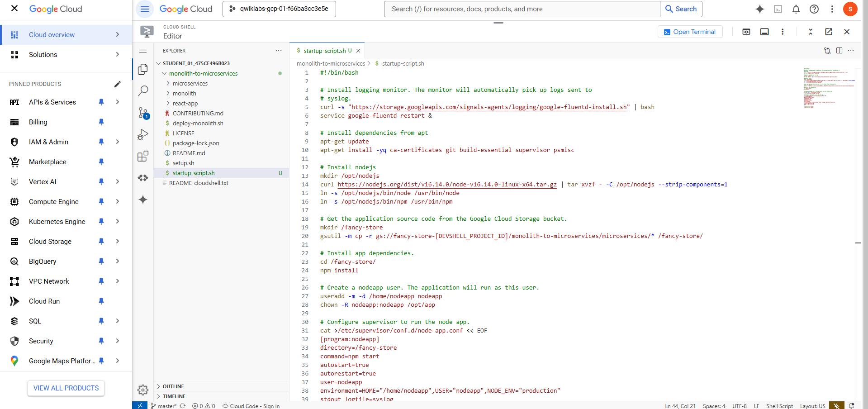Expand Kubernetes Engine submenu chevron
The width and height of the screenshot is (868, 409).
click(x=118, y=222)
